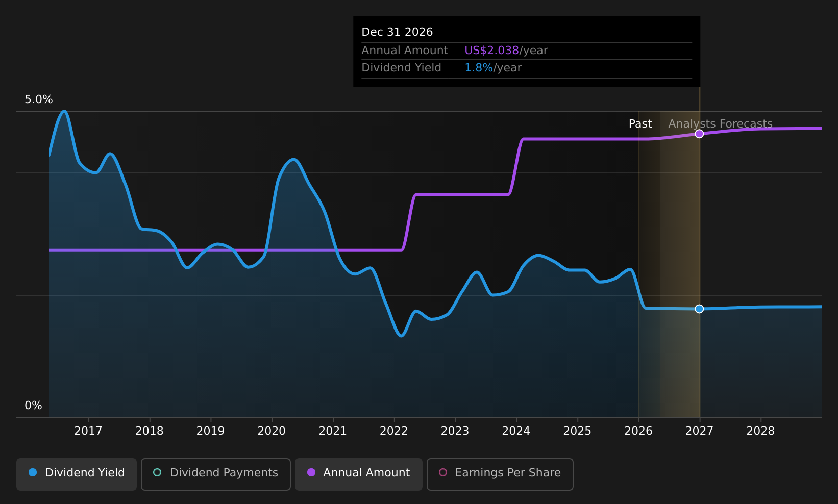The width and height of the screenshot is (838, 504).
Task: Click the tooltip Dividend Yield row label
Action: (x=401, y=68)
